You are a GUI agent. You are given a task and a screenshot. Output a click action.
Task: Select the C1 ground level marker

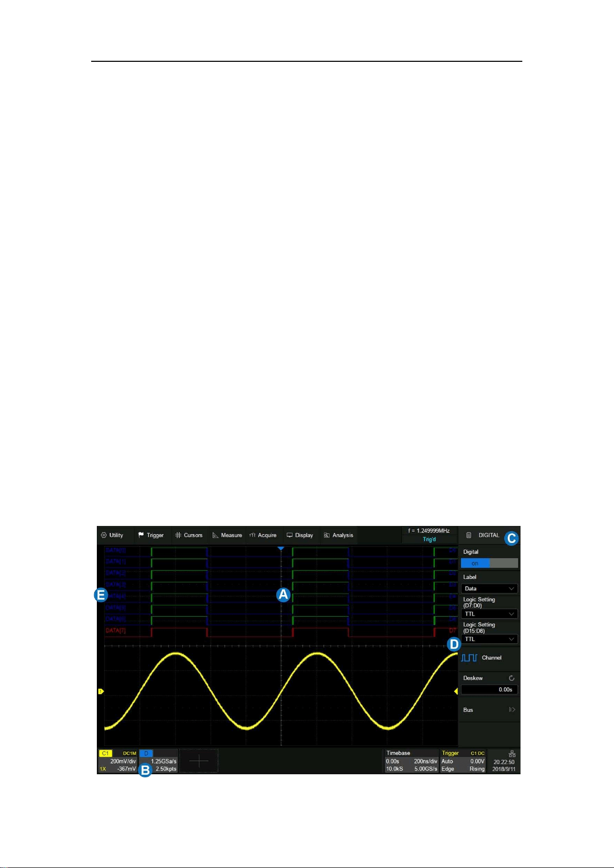point(101,691)
